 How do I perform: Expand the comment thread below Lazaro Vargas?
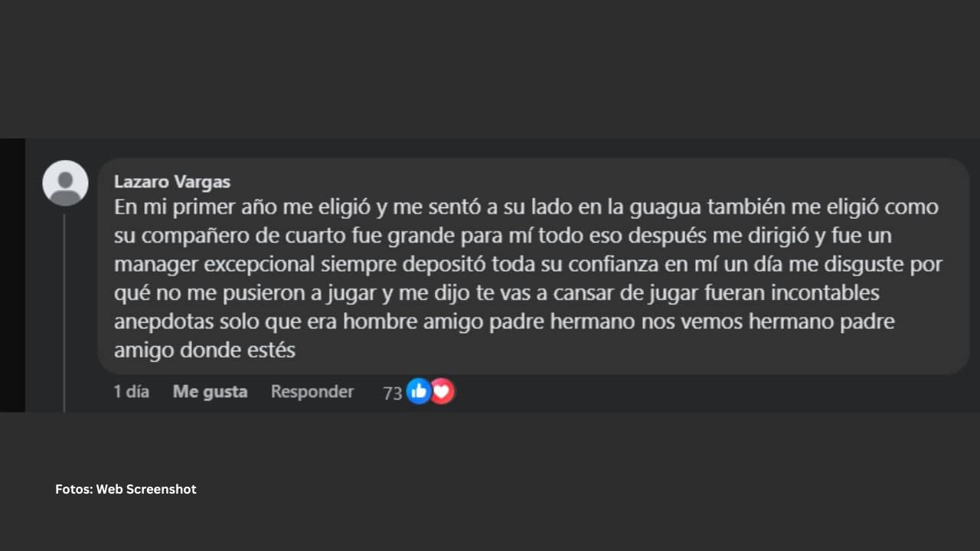click(x=65, y=306)
